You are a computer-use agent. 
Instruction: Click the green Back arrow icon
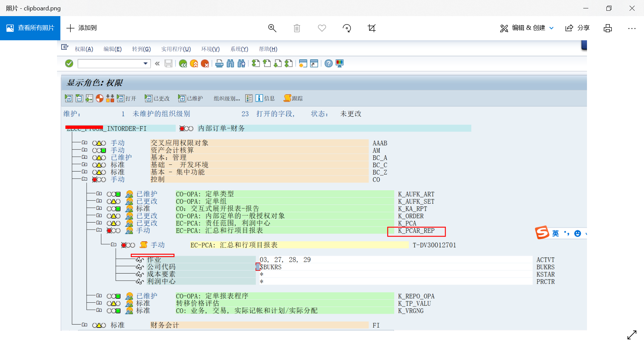click(x=183, y=63)
